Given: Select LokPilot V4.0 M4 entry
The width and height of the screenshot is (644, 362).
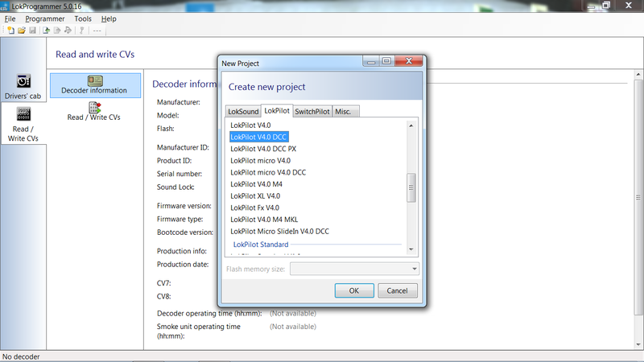Looking at the screenshot, I should point(256,184).
